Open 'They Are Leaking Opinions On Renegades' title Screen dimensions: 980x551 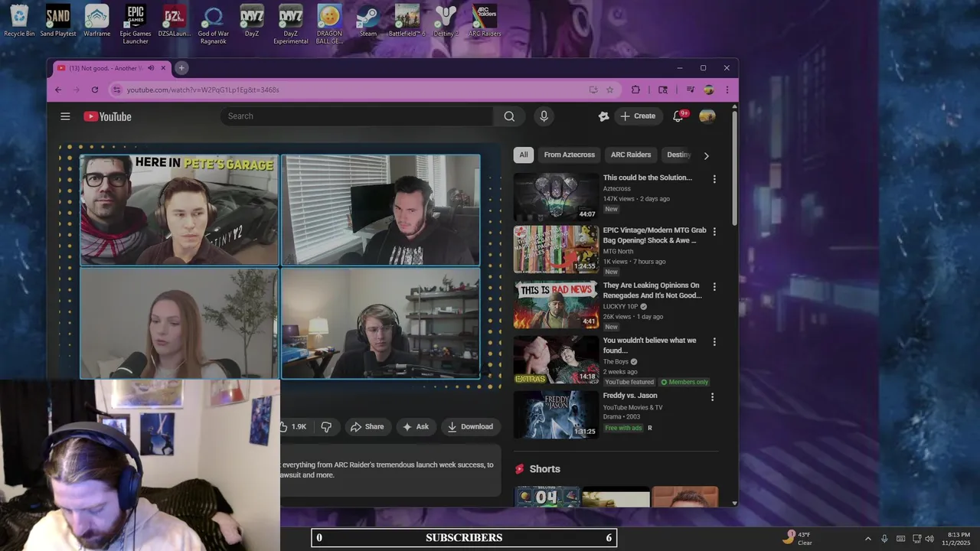(652, 290)
